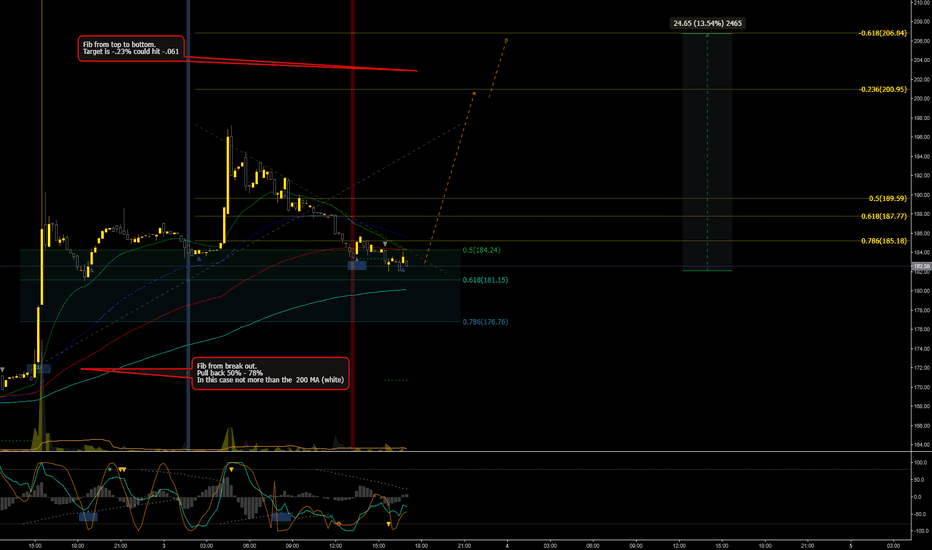Click the double yellow triangle marker in oscillator

(122, 470)
